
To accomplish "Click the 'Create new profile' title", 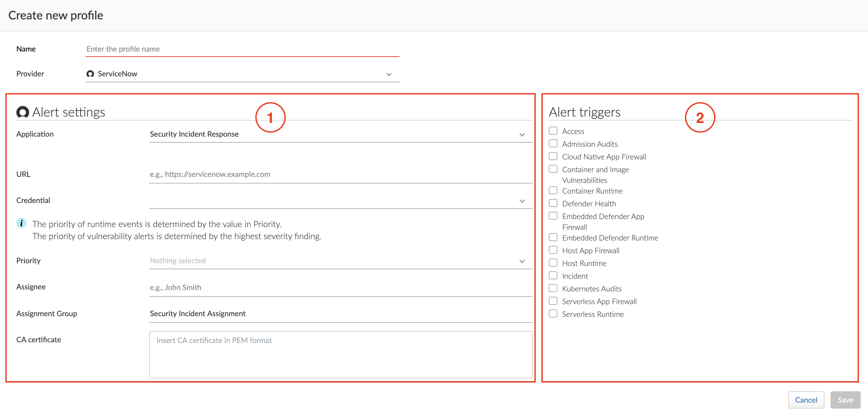I will tap(56, 15).
